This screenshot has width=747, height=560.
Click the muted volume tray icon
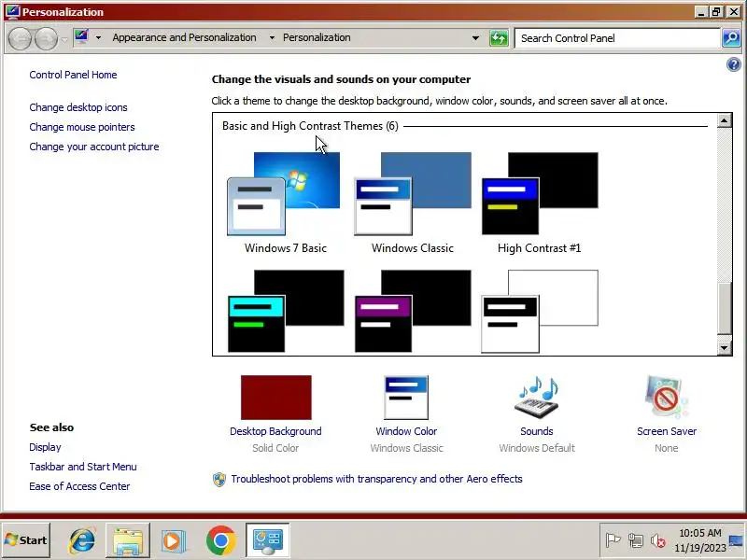pos(658,540)
